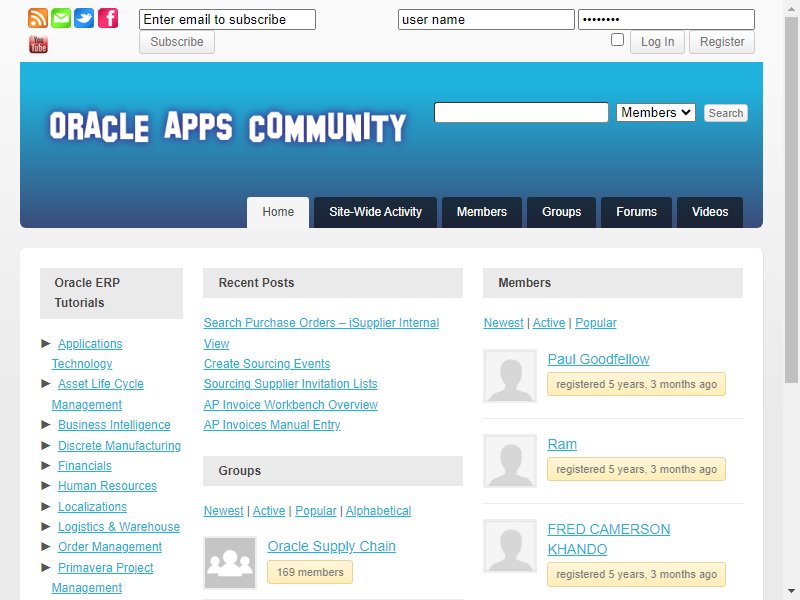Image resolution: width=800 pixels, height=600 pixels.
Task: Click the scrollbar down arrow
Action: [x=791, y=592]
